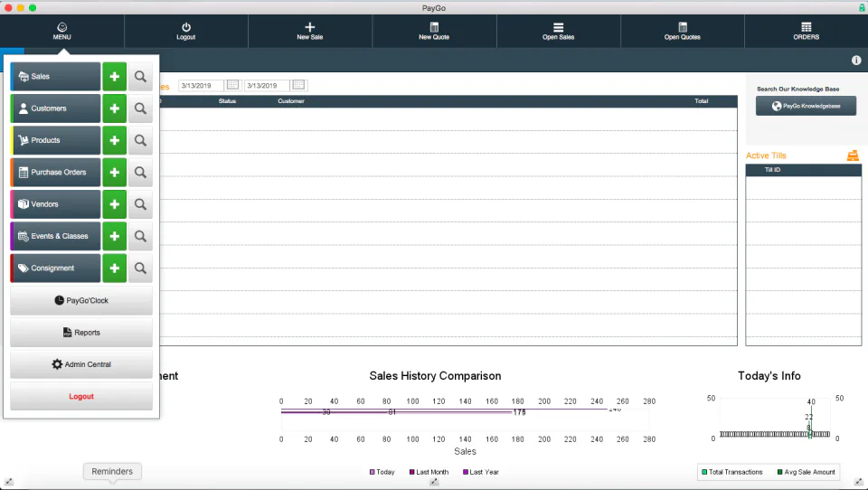
Task: Open the PayGo Knowledgebase button
Action: pyautogui.click(x=806, y=106)
